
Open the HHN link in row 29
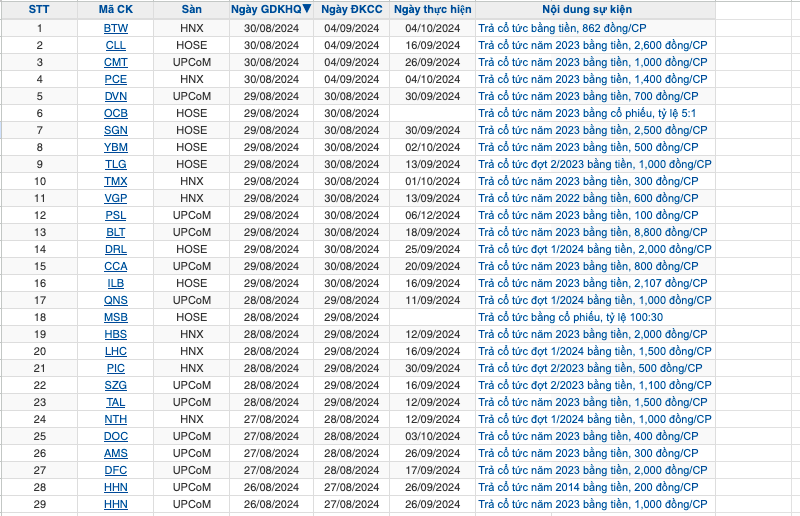(x=116, y=504)
